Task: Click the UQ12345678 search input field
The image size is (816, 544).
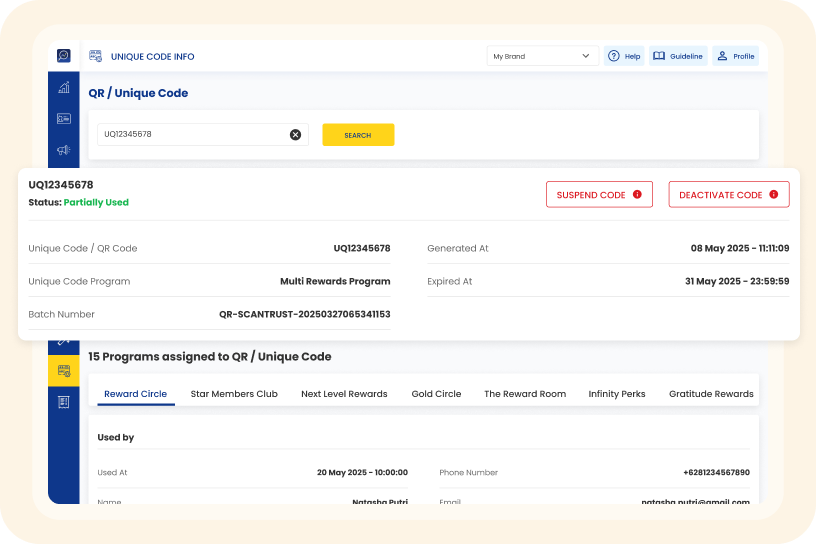Action: (x=203, y=134)
